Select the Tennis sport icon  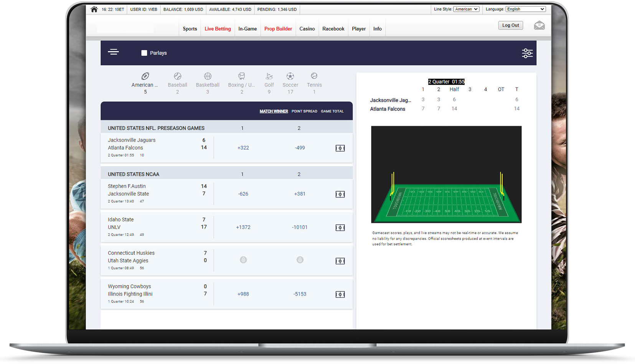pos(314,76)
